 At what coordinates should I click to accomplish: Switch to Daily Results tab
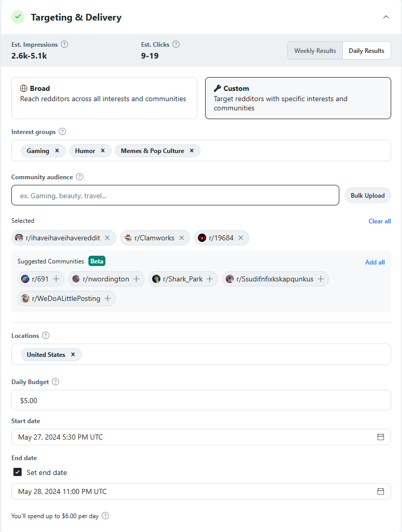click(x=367, y=51)
